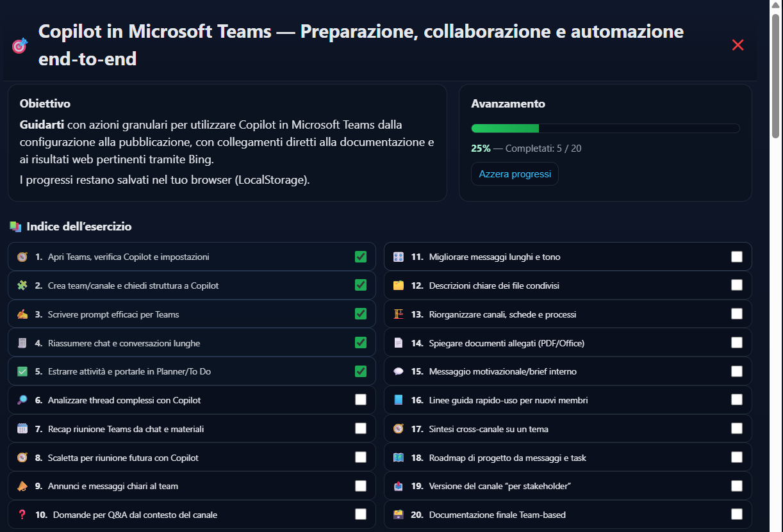This screenshot has height=532, width=783.
Task: Check Domande per Q&A checkbox
Action: coord(361,514)
